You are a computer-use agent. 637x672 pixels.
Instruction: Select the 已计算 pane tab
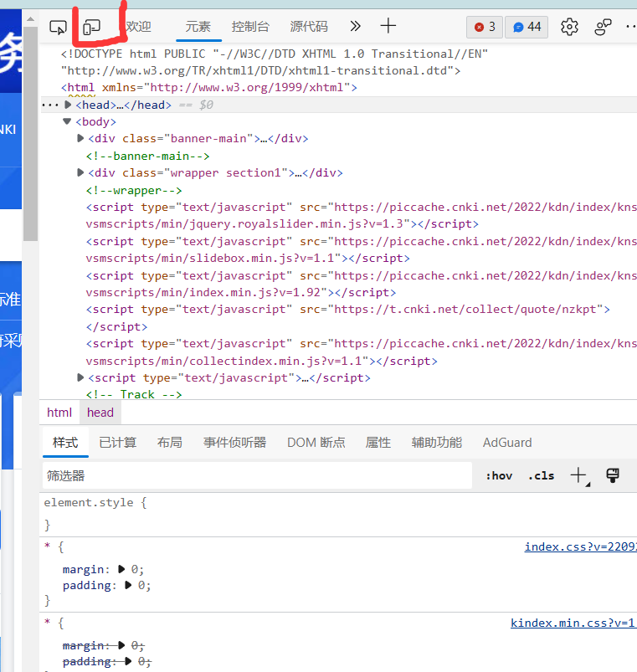[117, 443]
